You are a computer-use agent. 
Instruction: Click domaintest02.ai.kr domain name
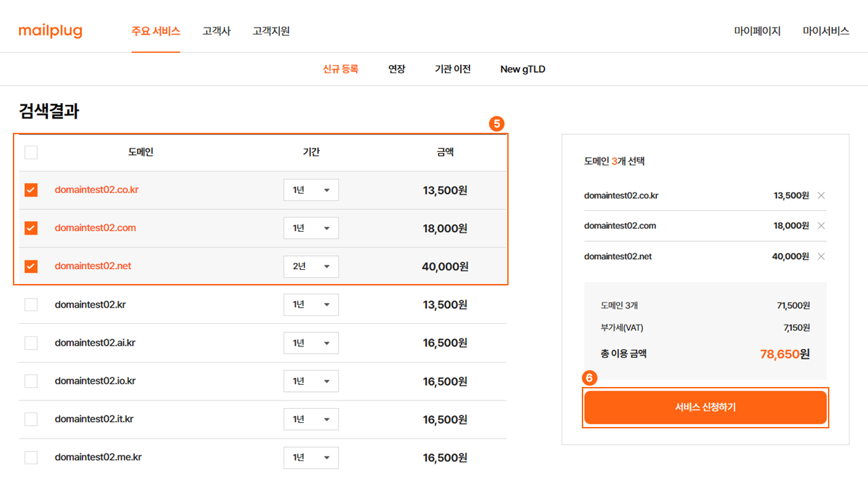(95, 342)
